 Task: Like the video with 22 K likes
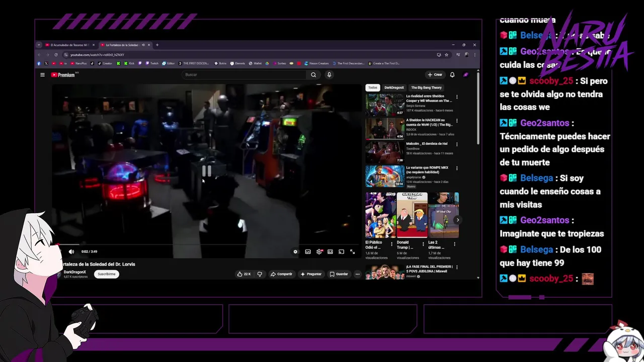(x=244, y=274)
